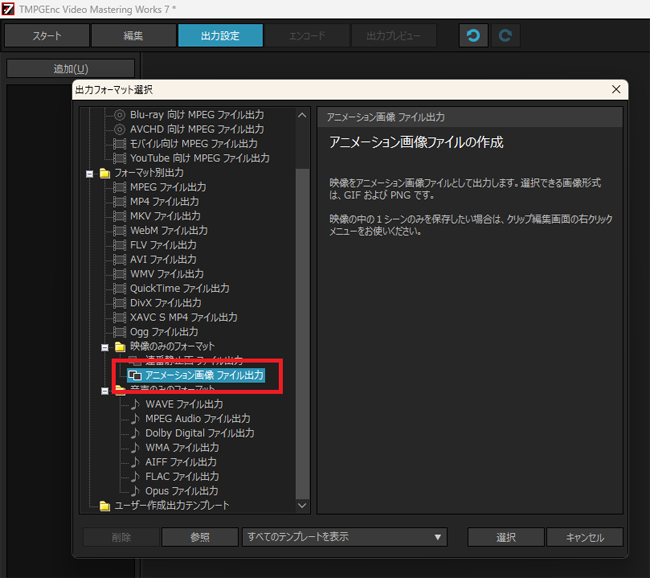This screenshot has width=650, height=578.
Task: Click the 追加(U) button
Action: click(70, 69)
